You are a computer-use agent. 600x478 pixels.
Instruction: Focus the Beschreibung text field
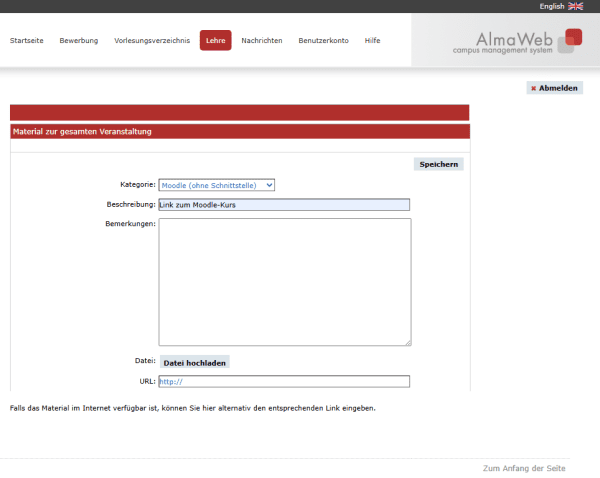(x=284, y=205)
